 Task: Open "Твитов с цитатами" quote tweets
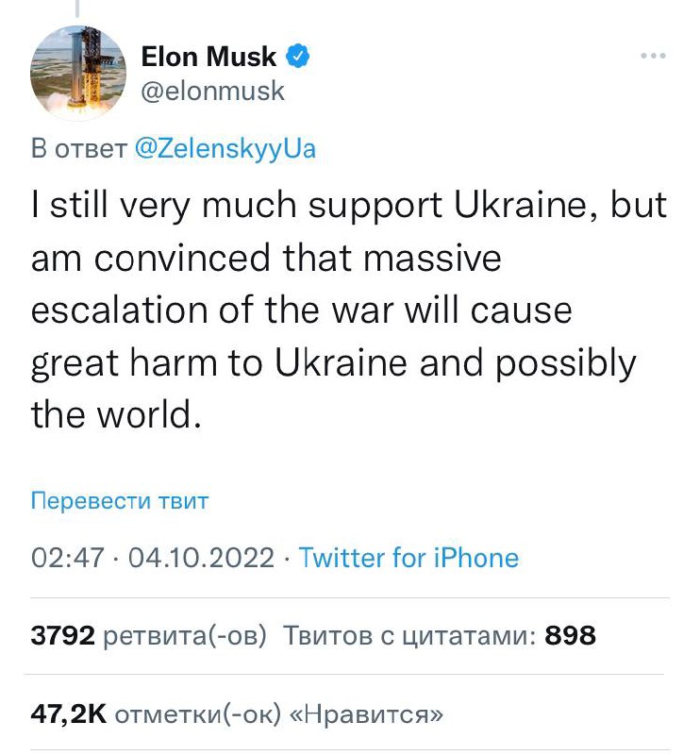[x=410, y=635]
